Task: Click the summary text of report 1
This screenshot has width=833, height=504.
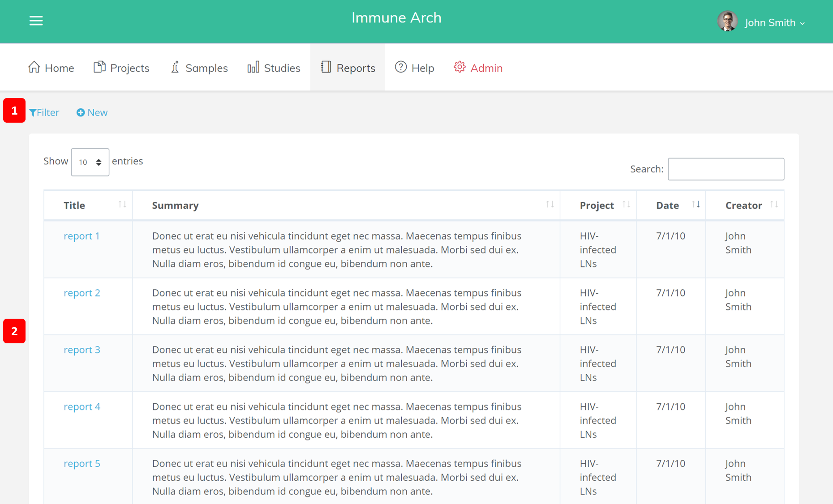Action: pyautogui.click(x=337, y=250)
